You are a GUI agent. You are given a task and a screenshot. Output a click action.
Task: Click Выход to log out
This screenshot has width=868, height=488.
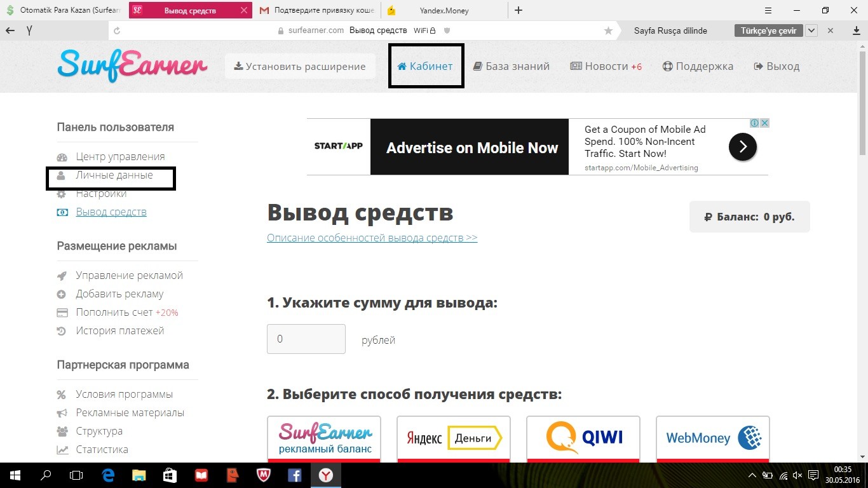point(776,66)
